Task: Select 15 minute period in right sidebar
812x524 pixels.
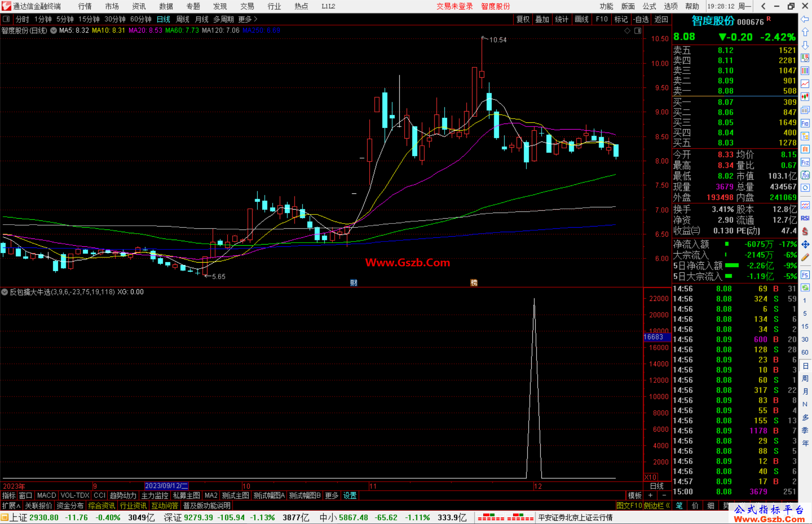Action: (805, 326)
